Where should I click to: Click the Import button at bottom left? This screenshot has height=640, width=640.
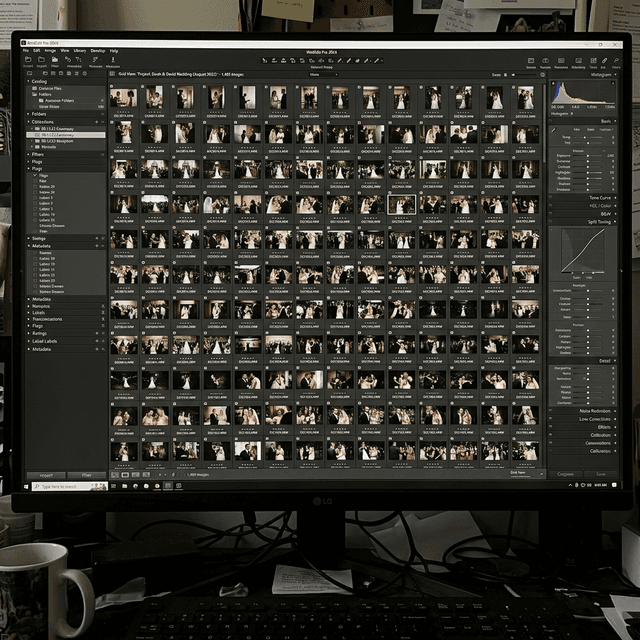pyautogui.click(x=46, y=475)
